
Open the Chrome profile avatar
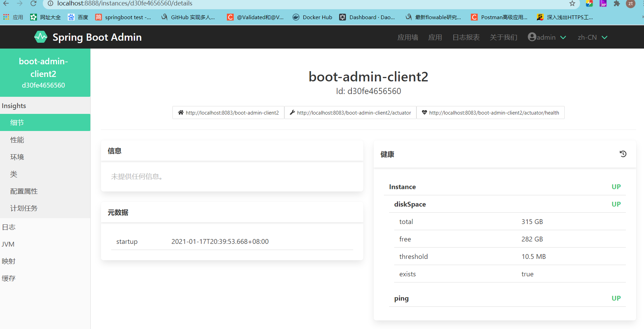point(630,3)
